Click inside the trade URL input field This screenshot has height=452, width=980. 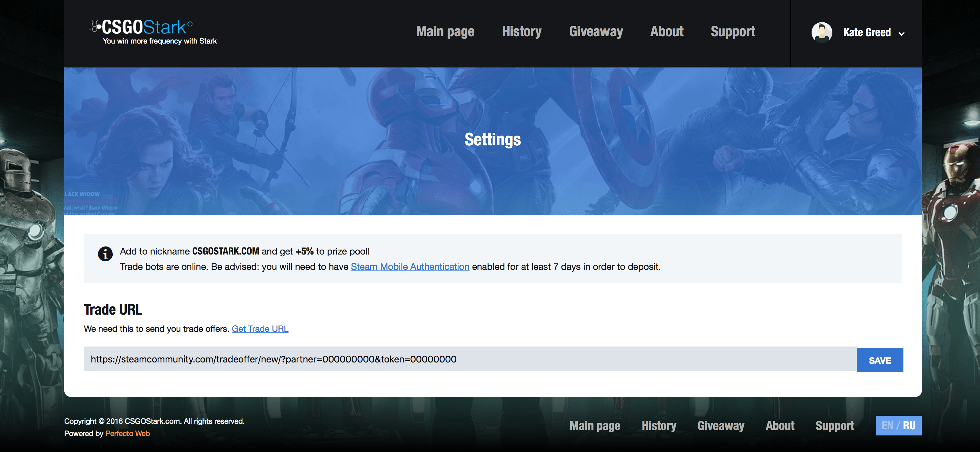point(469,359)
